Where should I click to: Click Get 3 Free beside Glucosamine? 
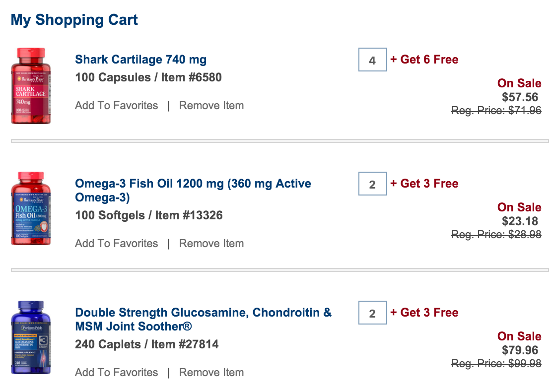click(x=424, y=313)
